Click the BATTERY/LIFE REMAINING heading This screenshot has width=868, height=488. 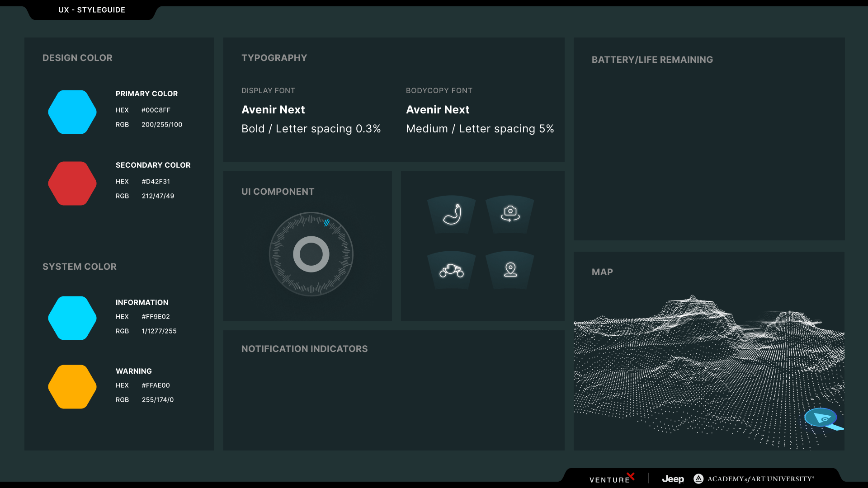tap(652, 60)
